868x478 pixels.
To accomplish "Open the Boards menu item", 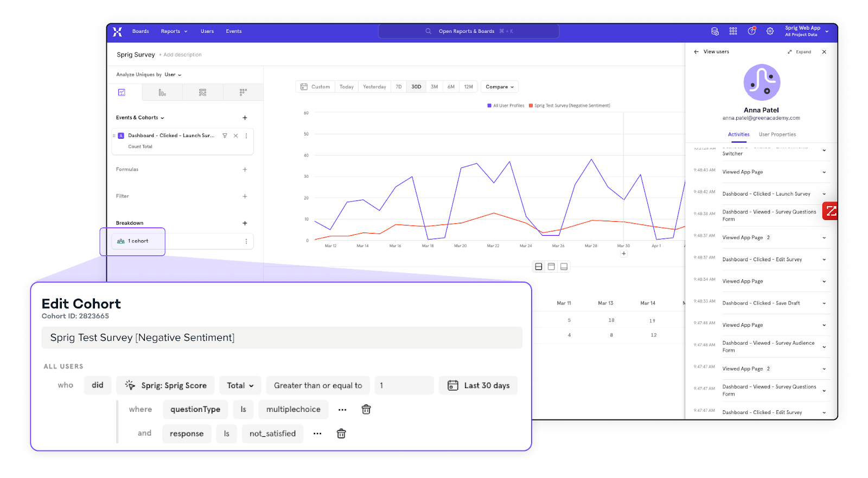I will tap(141, 31).
